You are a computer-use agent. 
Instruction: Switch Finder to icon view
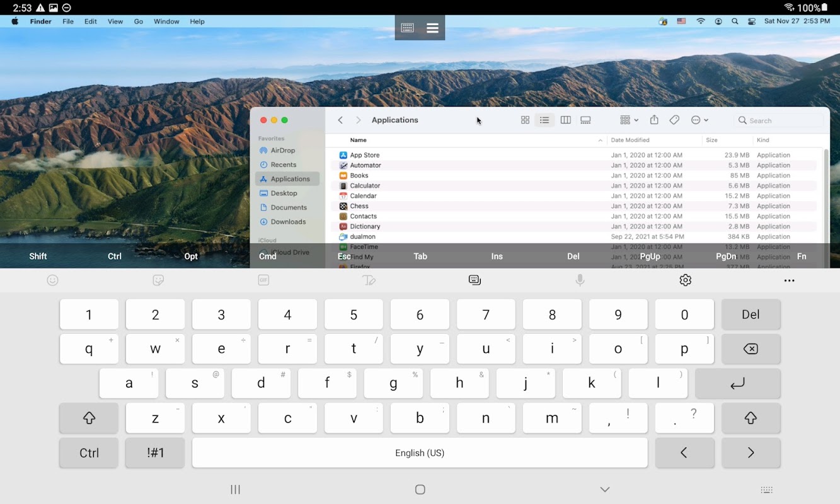[525, 120]
